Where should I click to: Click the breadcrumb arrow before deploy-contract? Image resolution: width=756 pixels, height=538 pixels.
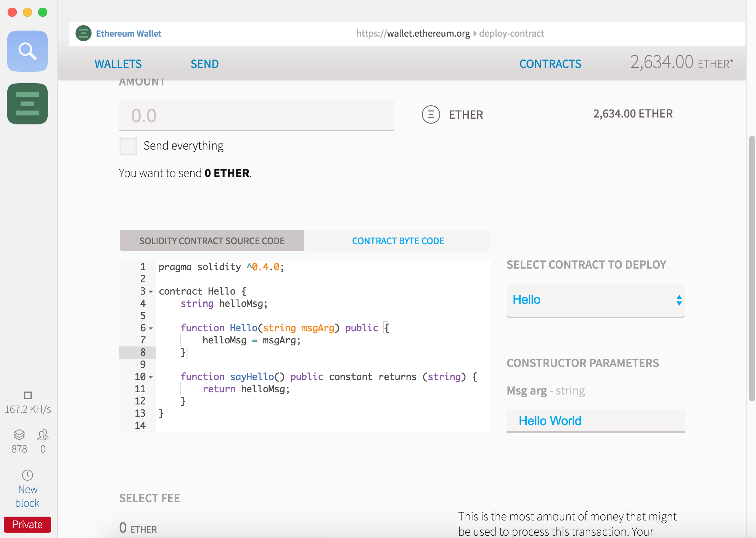pos(475,34)
